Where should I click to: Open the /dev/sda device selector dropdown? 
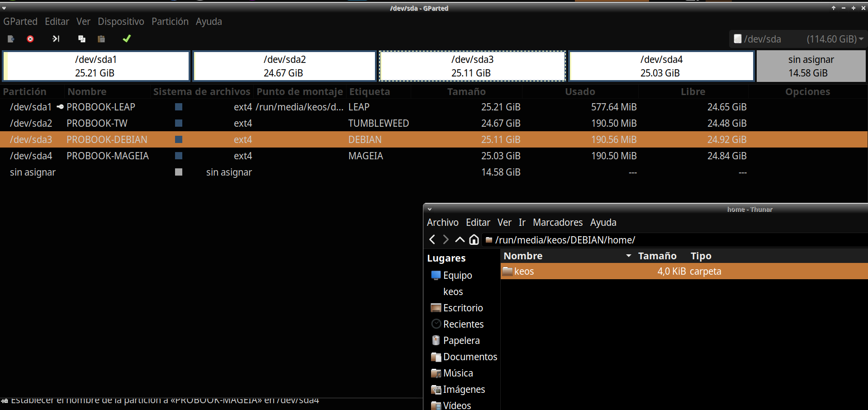(x=798, y=39)
